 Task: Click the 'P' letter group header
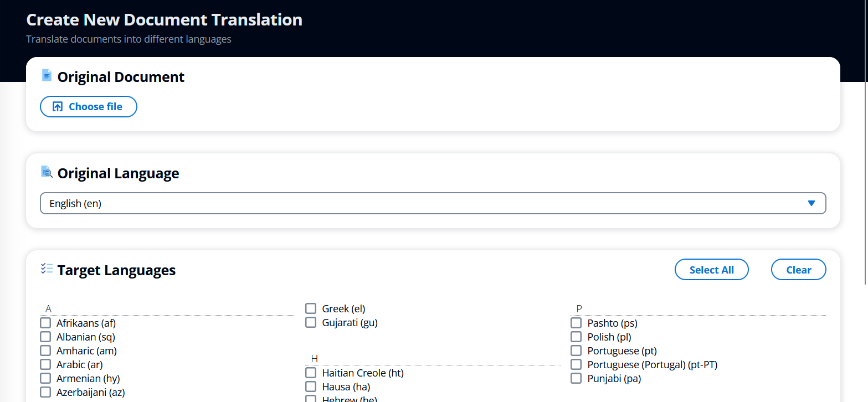(579, 308)
